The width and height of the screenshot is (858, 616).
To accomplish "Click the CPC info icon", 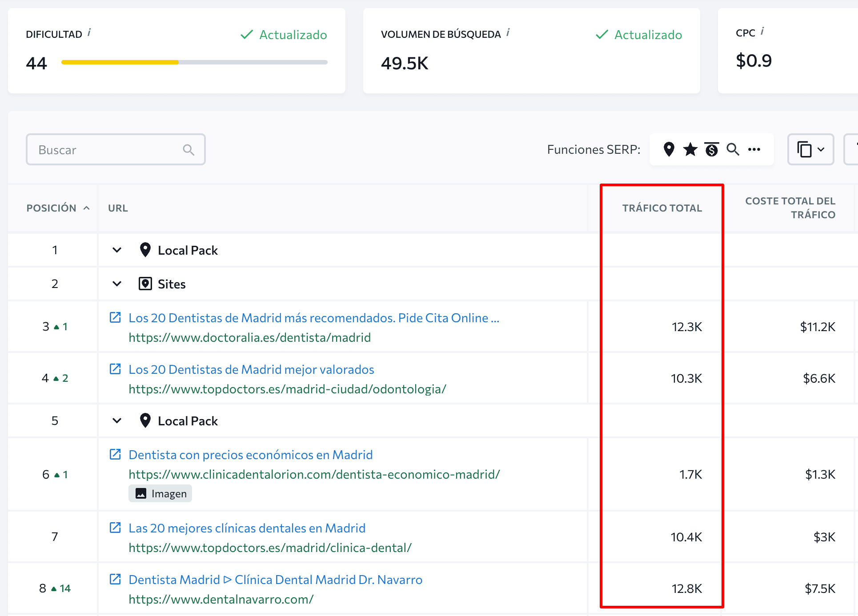I will click(x=762, y=31).
